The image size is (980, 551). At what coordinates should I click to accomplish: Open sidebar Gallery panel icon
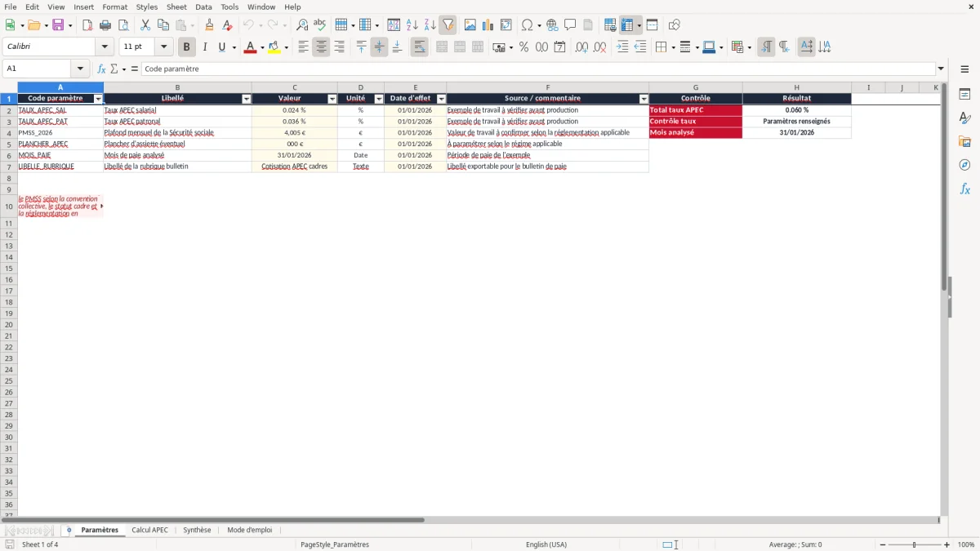tap(964, 142)
